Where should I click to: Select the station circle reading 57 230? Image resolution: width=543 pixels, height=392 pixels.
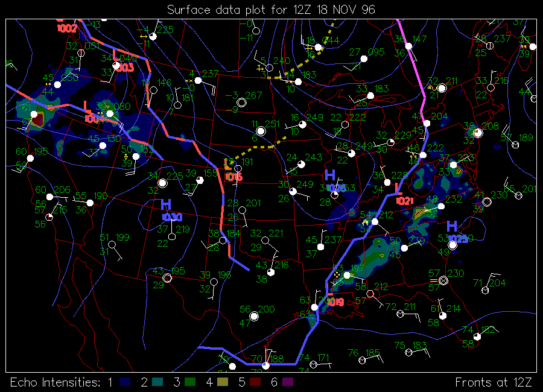(443, 280)
